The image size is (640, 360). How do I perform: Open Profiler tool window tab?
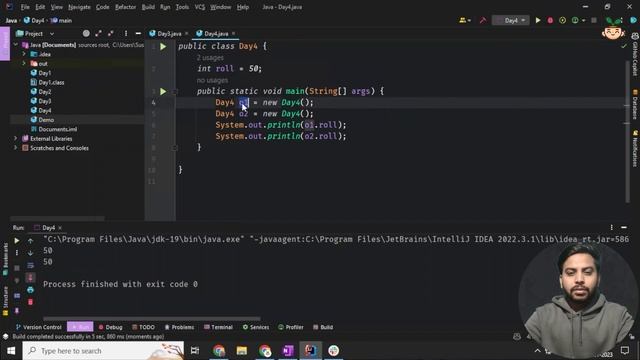pyautogui.click(x=291, y=327)
